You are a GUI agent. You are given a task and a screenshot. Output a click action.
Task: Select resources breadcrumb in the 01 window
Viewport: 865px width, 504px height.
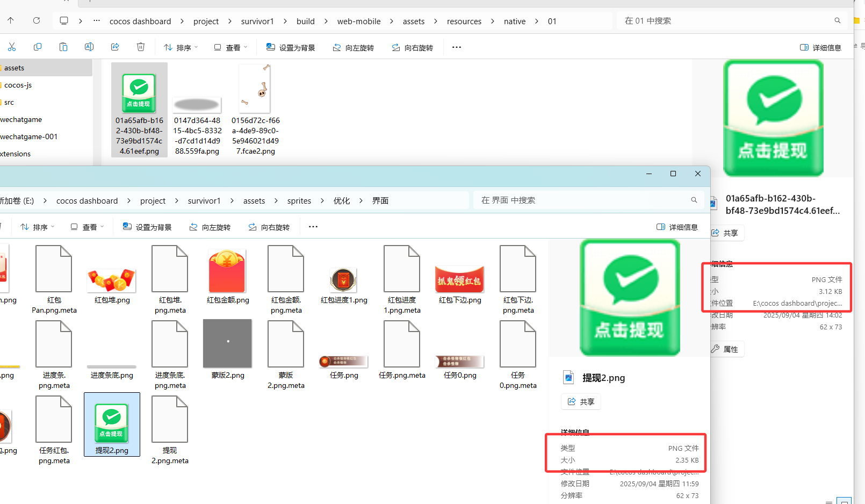[x=464, y=21]
